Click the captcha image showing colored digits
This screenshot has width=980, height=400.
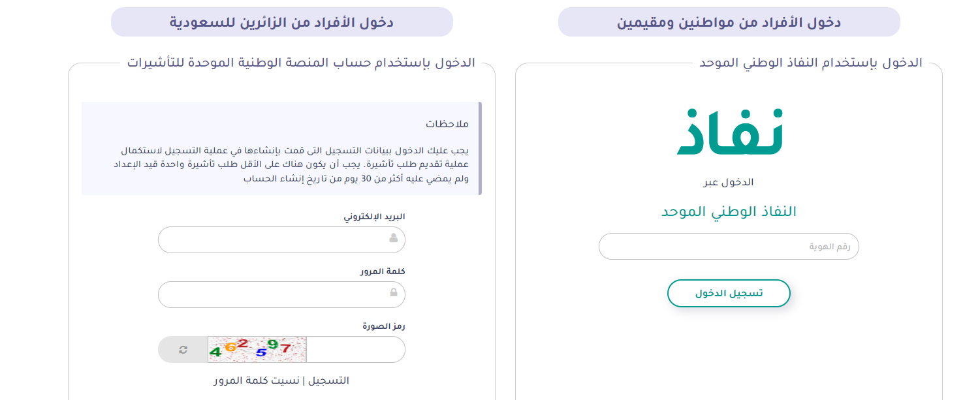click(x=257, y=350)
